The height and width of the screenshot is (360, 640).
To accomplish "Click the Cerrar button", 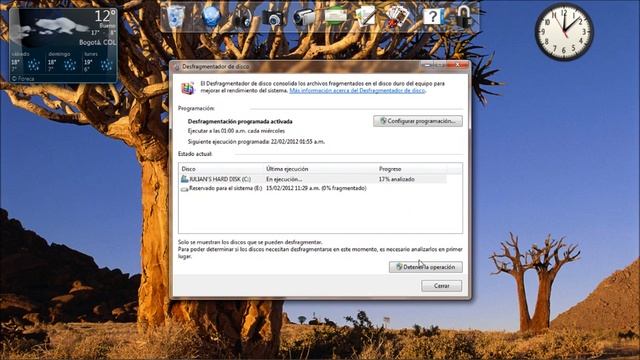I will point(442,286).
